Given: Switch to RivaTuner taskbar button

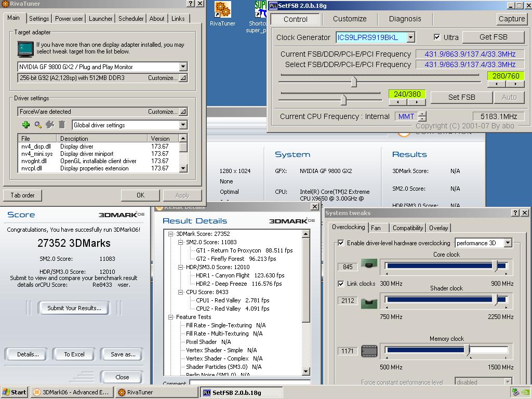Looking at the screenshot, I should [x=156, y=392].
